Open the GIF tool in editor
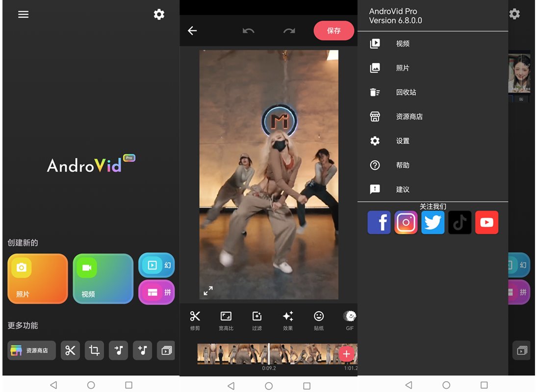 coord(350,320)
